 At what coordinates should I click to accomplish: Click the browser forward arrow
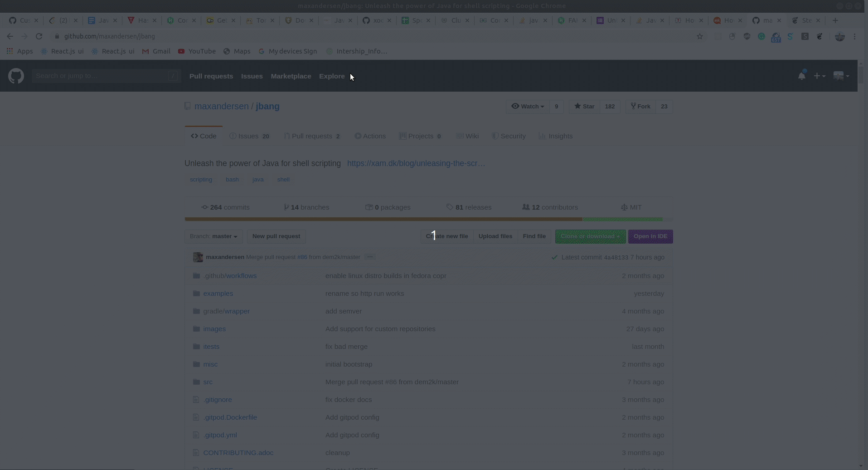pyautogui.click(x=24, y=36)
